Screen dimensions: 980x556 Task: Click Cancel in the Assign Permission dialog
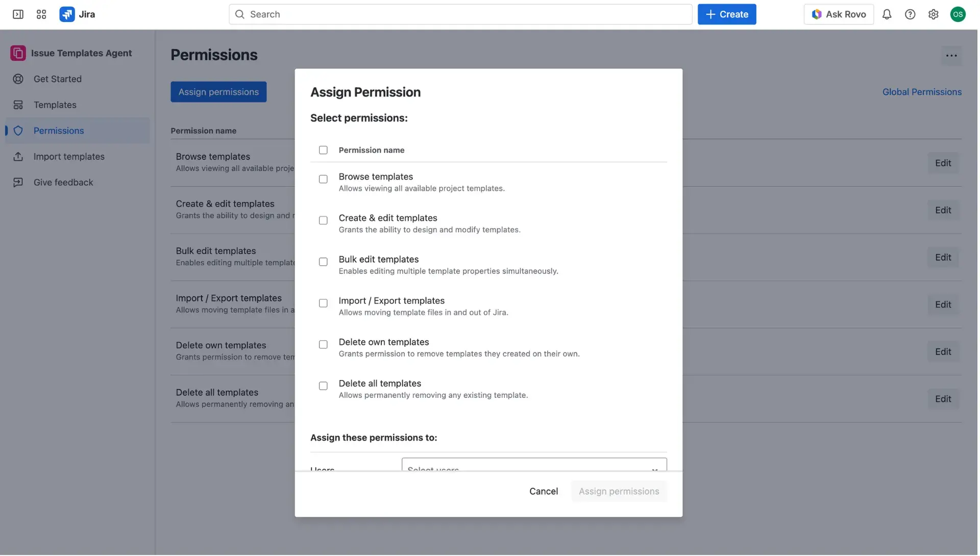tap(544, 491)
